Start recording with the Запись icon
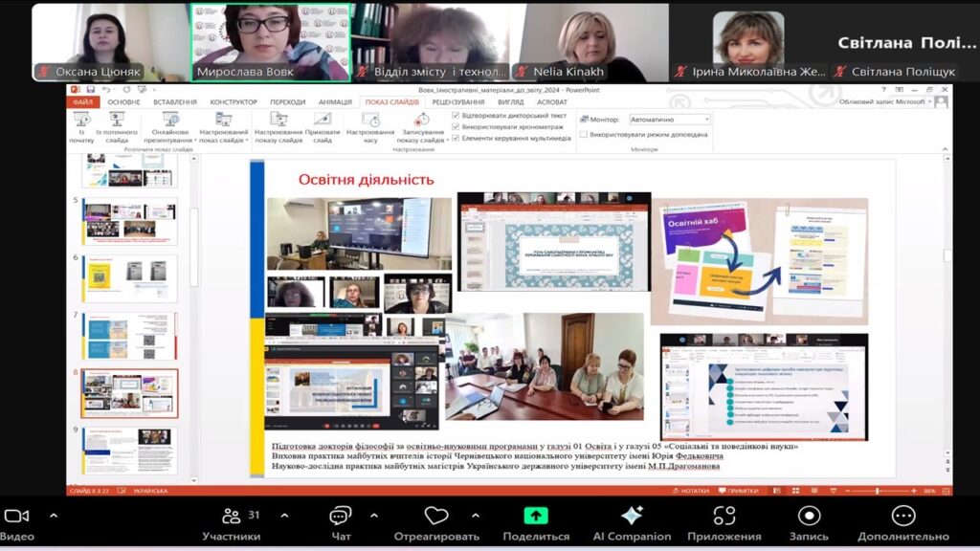The height and width of the screenshot is (551, 980). point(809,517)
